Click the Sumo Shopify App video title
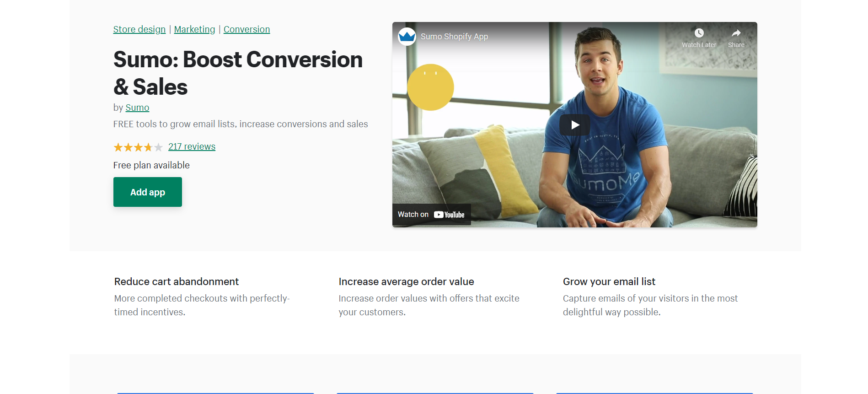 (454, 37)
